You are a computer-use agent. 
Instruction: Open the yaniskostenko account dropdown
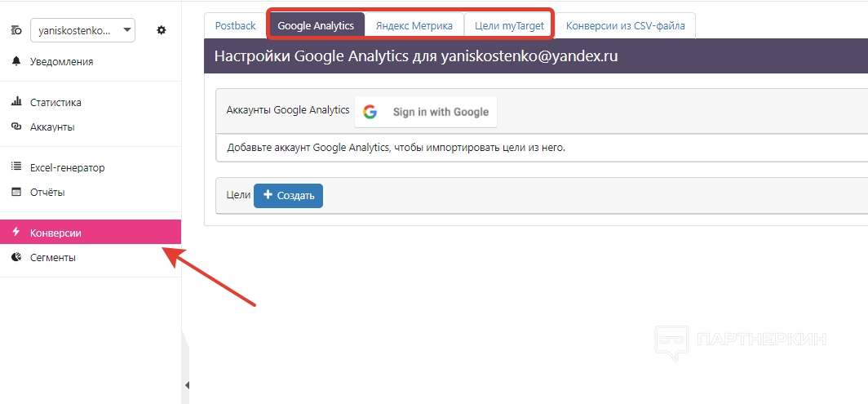coord(82,30)
